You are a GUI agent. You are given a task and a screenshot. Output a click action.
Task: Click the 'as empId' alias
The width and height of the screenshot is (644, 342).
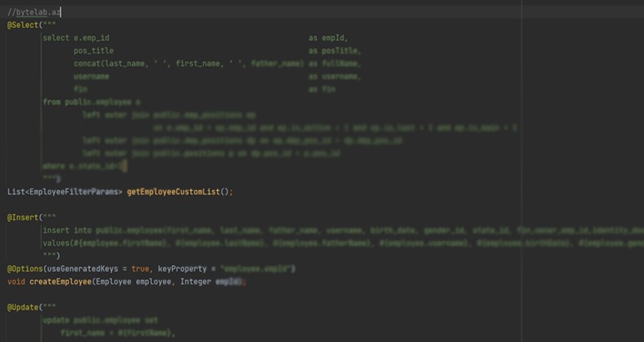click(x=328, y=38)
